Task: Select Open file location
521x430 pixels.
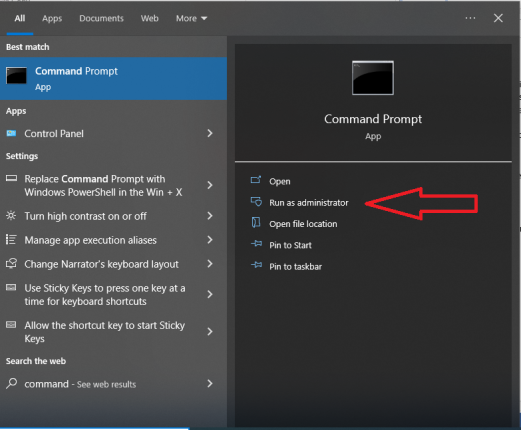Action: click(x=303, y=224)
